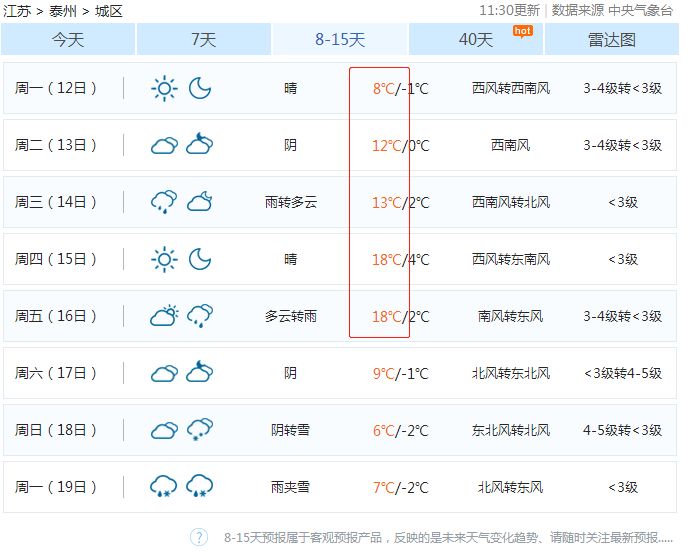Open the 40天 forecast tab
Image resolution: width=693 pixels, height=553 pixels.
point(476,40)
